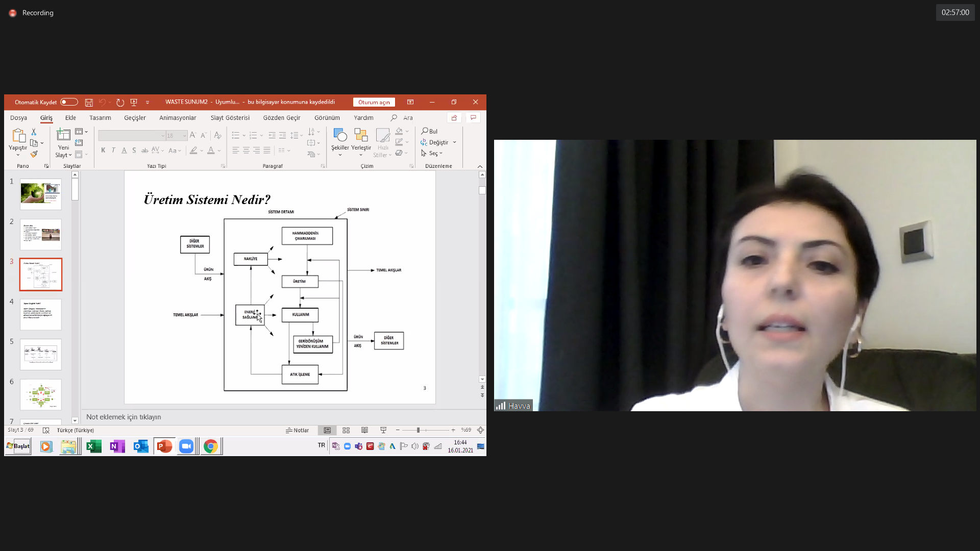Switch to the Geçişler tab
Screen dimensions: 980x551
coord(135,118)
